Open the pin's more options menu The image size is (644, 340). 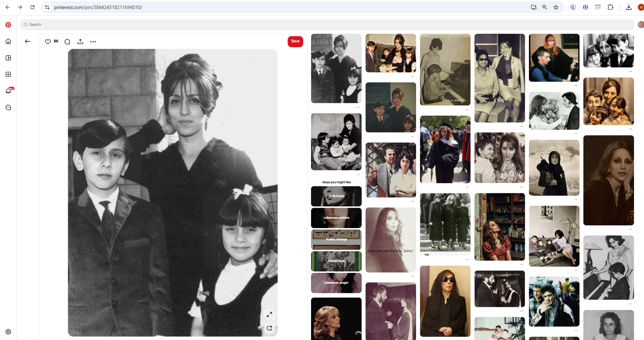click(93, 41)
